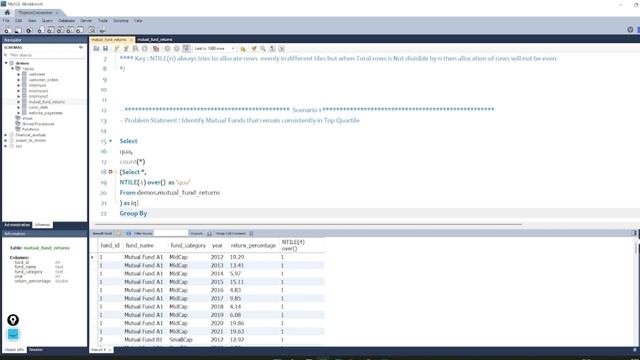Click the Export result button
This screenshot has width=640, height=360.
(x=209, y=233)
